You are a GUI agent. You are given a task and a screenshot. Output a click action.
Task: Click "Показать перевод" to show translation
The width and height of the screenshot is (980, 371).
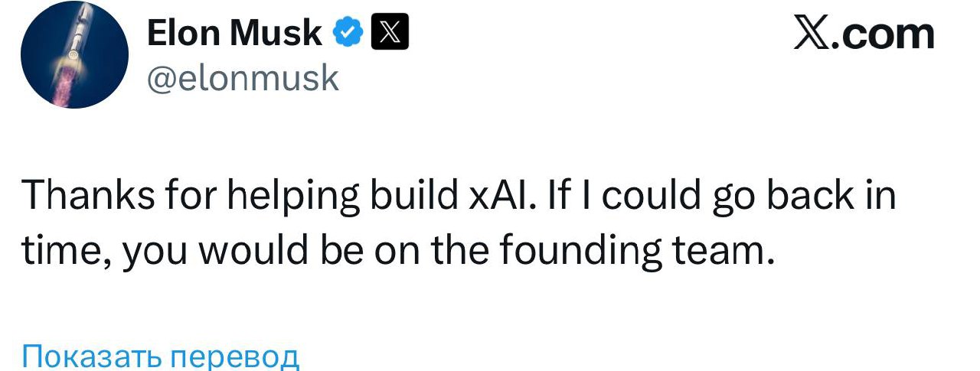click(x=160, y=356)
